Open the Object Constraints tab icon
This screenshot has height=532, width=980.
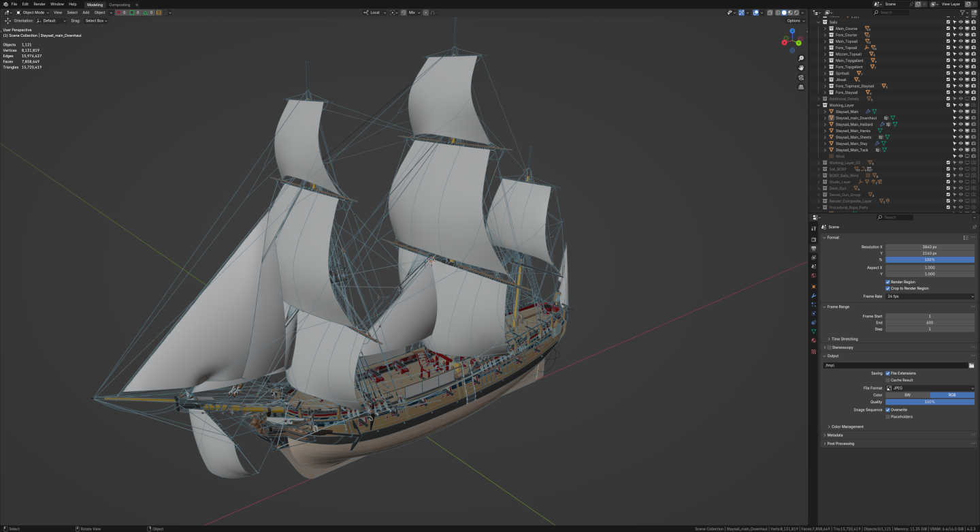[x=813, y=322]
